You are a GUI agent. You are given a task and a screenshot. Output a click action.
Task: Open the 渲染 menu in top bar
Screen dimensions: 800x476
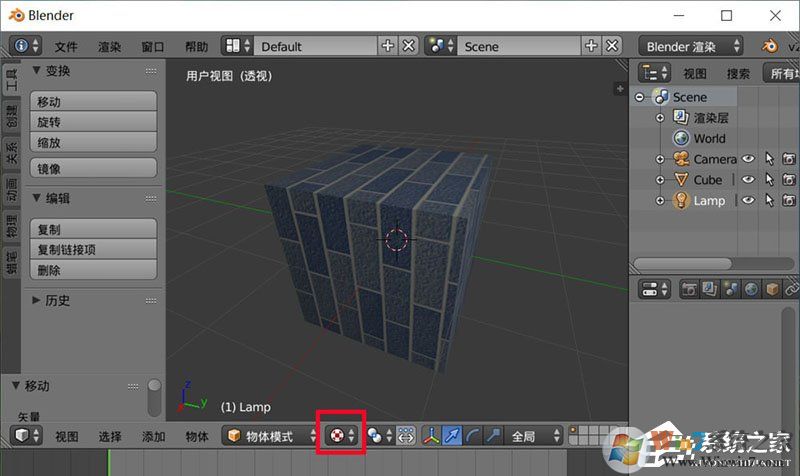pyautogui.click(x=110, y=47)
